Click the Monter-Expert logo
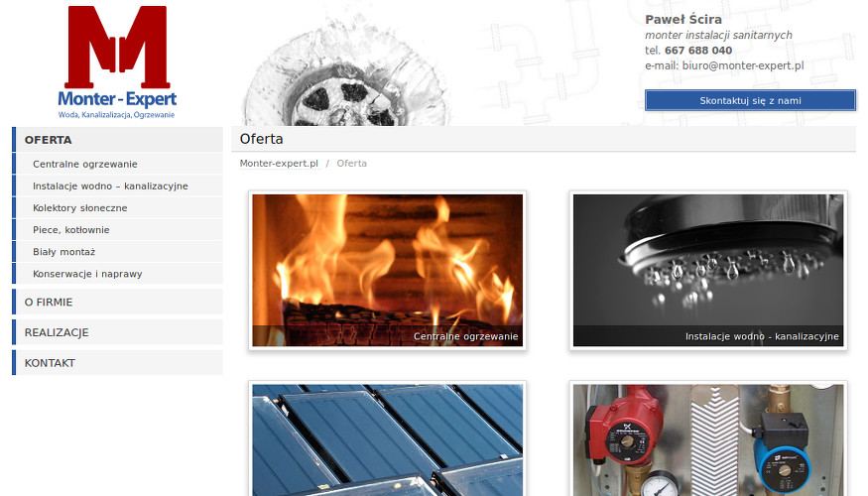The width and height of the screenshot is (868, 496). click(117, 62)
